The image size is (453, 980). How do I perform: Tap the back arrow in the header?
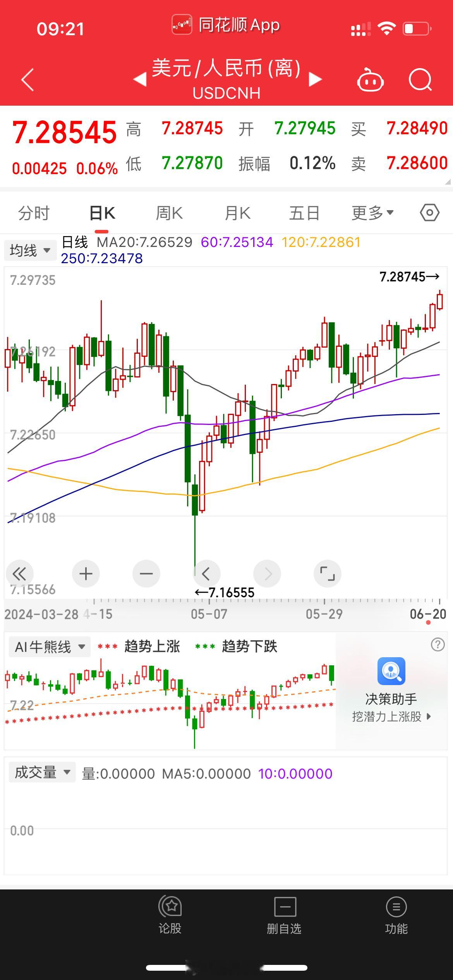pyautogui.click(x=27, y=80)
